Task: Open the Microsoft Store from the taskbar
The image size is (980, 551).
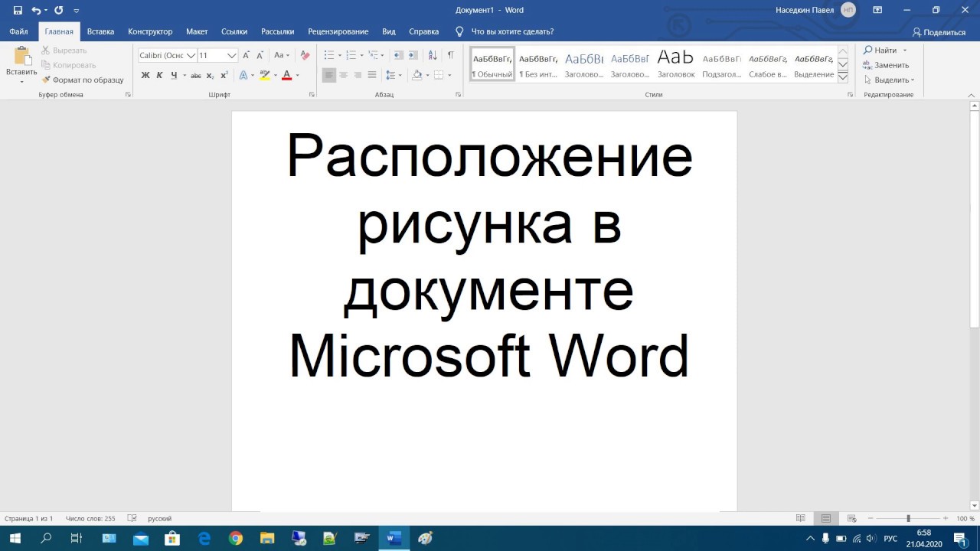Action: [x=172, y=538]
